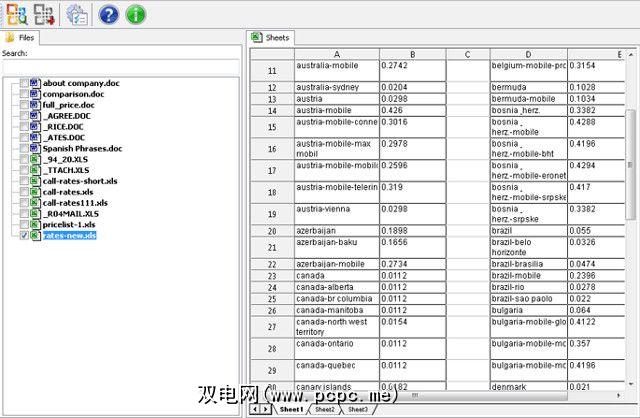
Task: Click the Excel icon of pricelist-1.xls
Action: click(35, 225)
